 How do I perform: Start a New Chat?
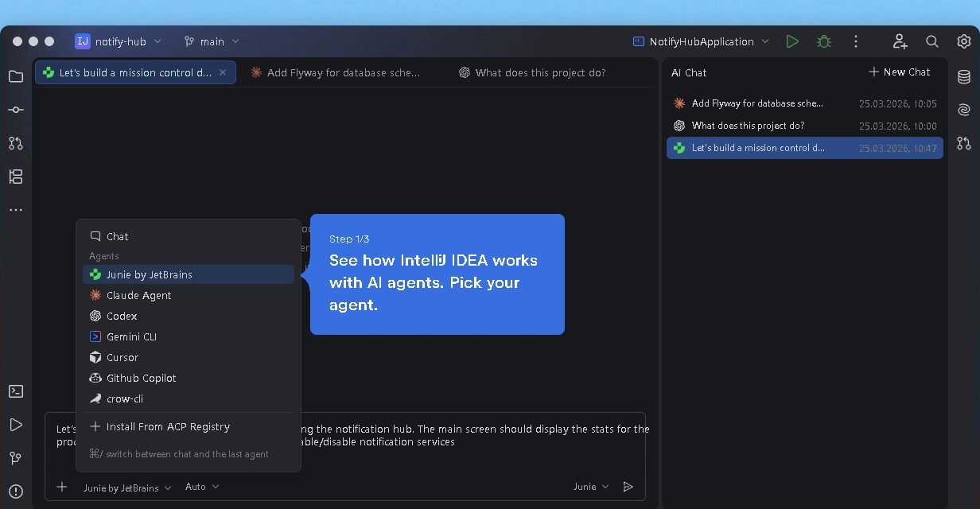[x=899, y=72]
